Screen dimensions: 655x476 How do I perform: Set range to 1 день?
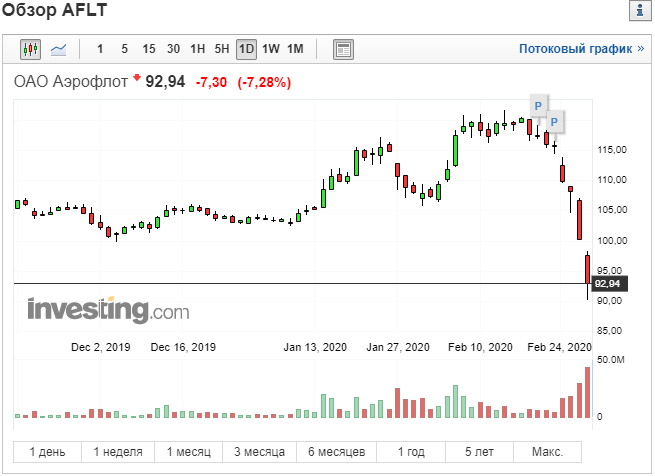pyautogui.click(x=47, y=452)
